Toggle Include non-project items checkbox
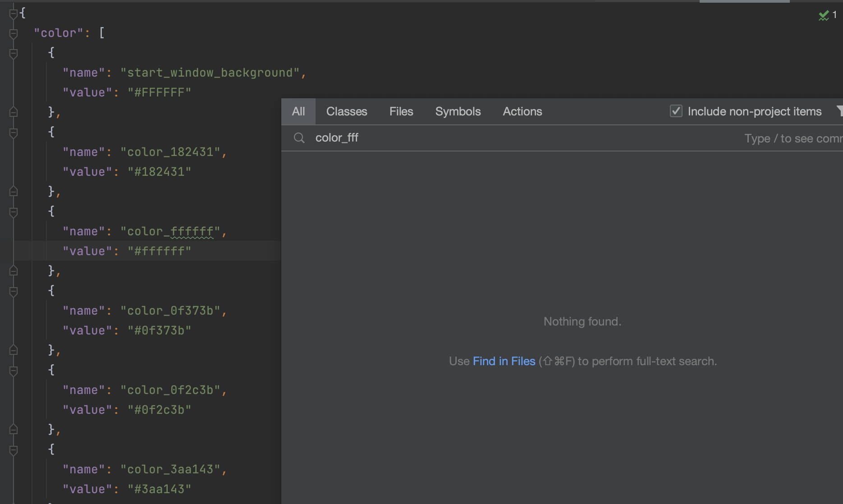843x504 pixels. [676, 111]
